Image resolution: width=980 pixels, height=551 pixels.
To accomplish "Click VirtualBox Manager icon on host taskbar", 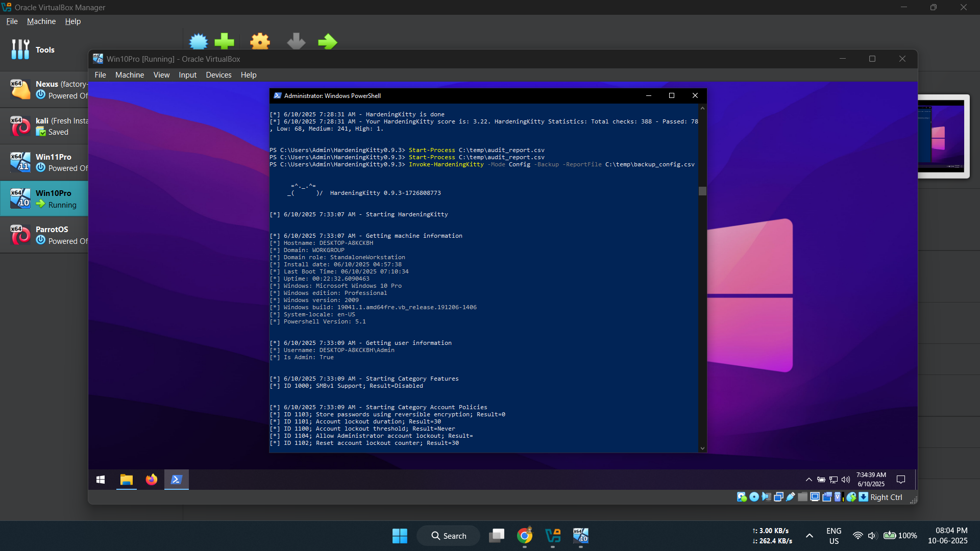I will pyautogui.click(x=553, y=536).
